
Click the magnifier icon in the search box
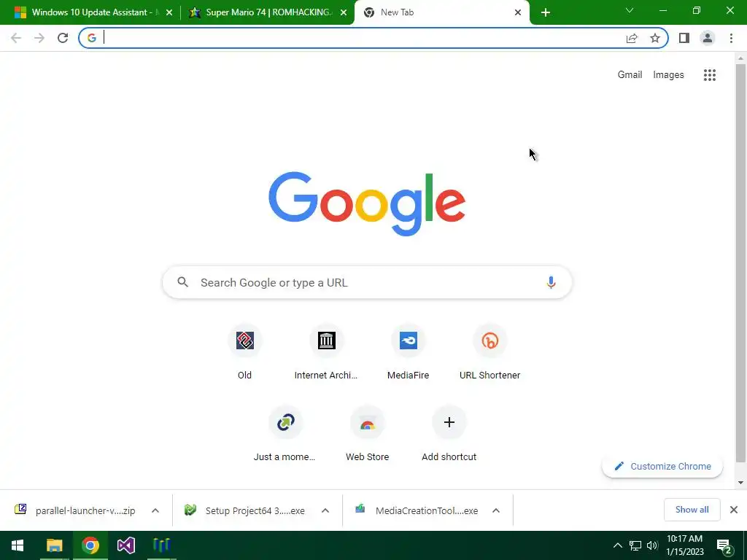pos(183,282)
